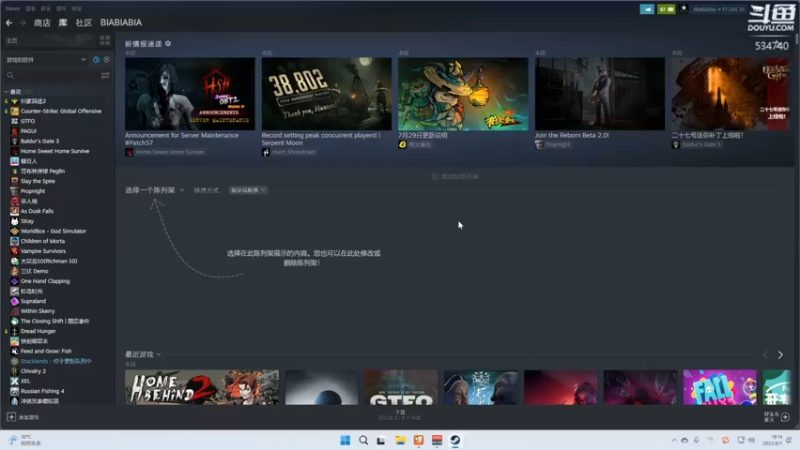Click the Join the Reborn Beta 2.0! headline
The image size is (800, 450).
(x=571, y=135)
